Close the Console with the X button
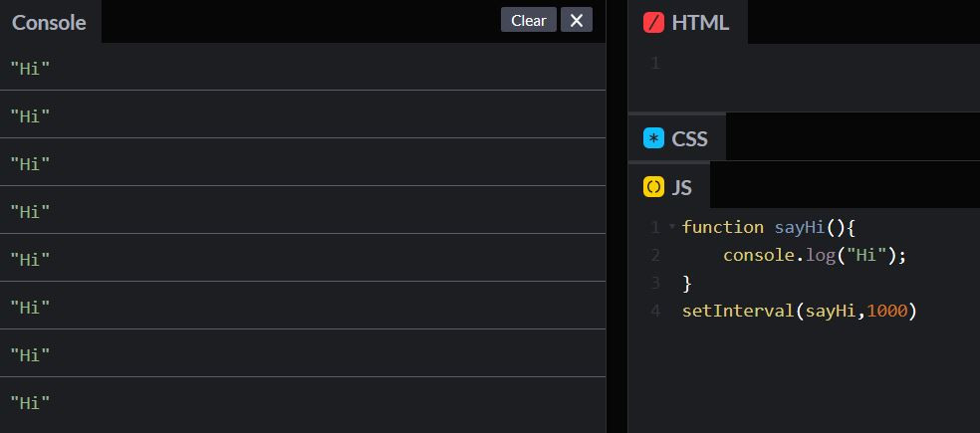The image size is (980, 433). tap(577, 20)
